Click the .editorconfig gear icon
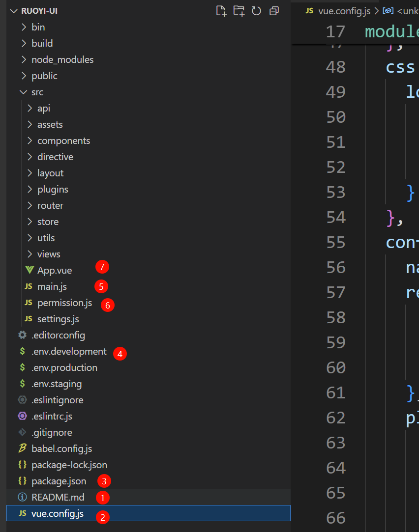 (22, 335)
